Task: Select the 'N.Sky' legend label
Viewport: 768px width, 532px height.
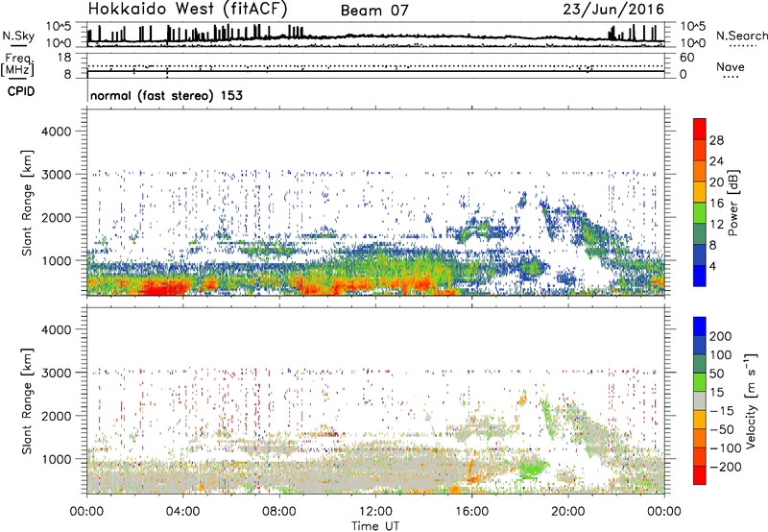Action: pos(18,36)
